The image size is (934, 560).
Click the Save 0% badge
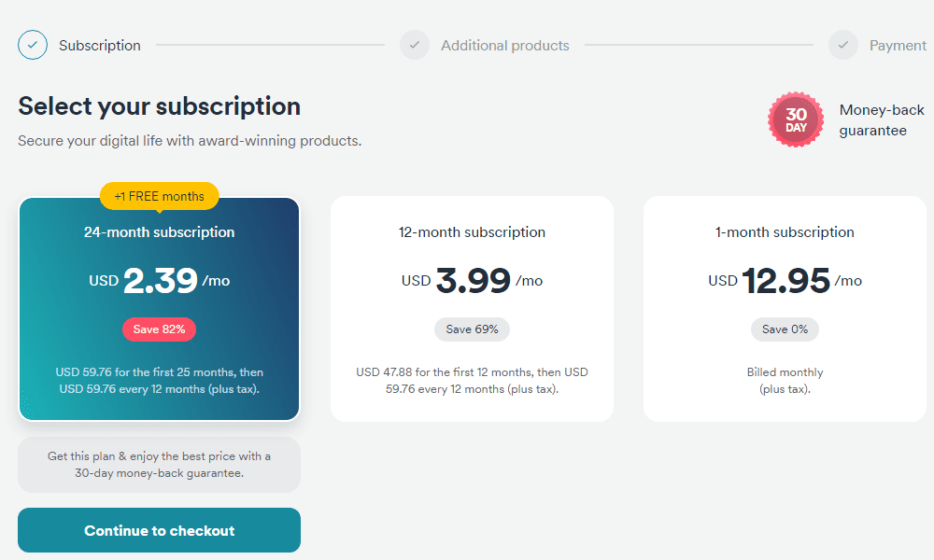(x=785, y=329)
